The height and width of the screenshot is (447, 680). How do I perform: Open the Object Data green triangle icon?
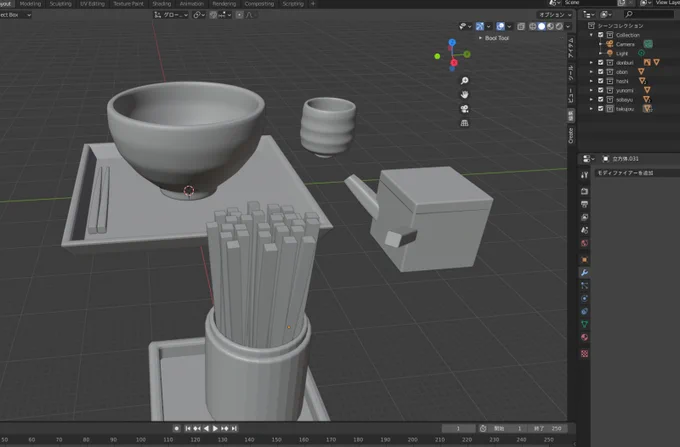point(585,324)
